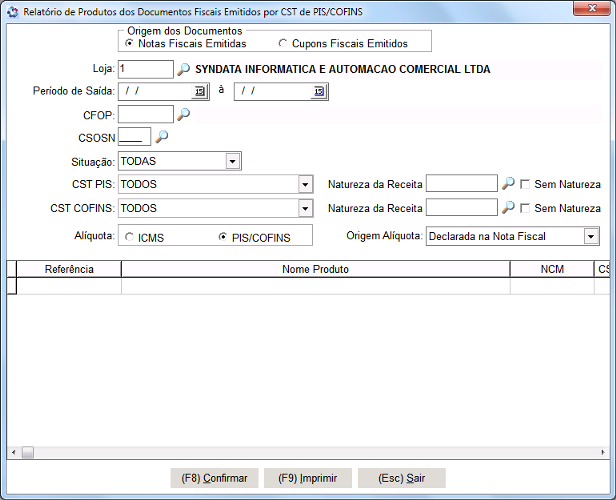Click the horizontal scrollbar right arrow

603,453
